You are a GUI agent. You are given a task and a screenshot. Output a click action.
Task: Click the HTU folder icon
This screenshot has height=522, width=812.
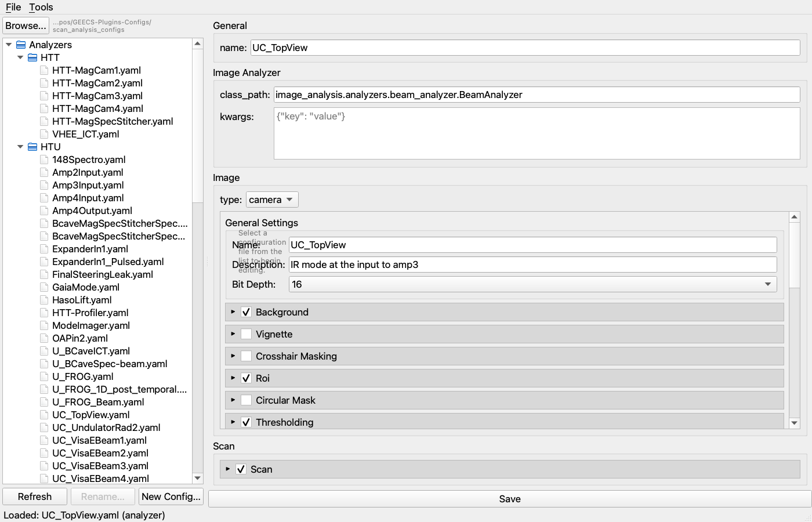click(x=32, y=147)
